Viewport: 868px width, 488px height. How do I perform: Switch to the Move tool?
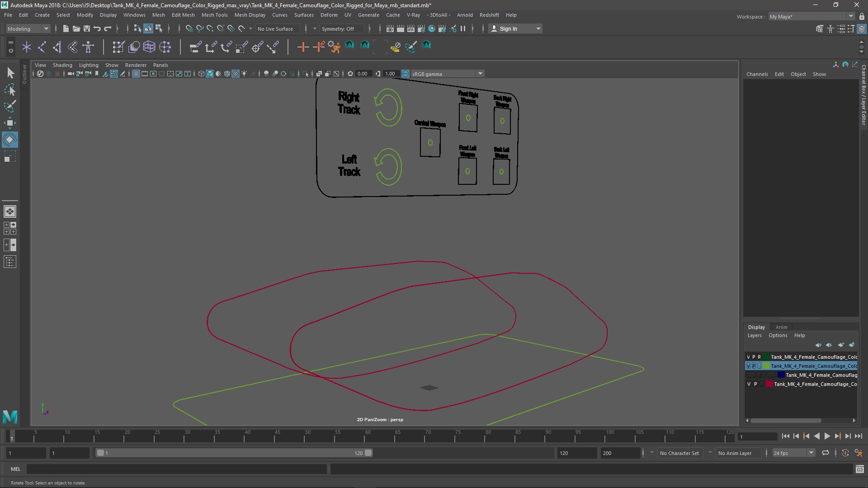click(10, 123)
